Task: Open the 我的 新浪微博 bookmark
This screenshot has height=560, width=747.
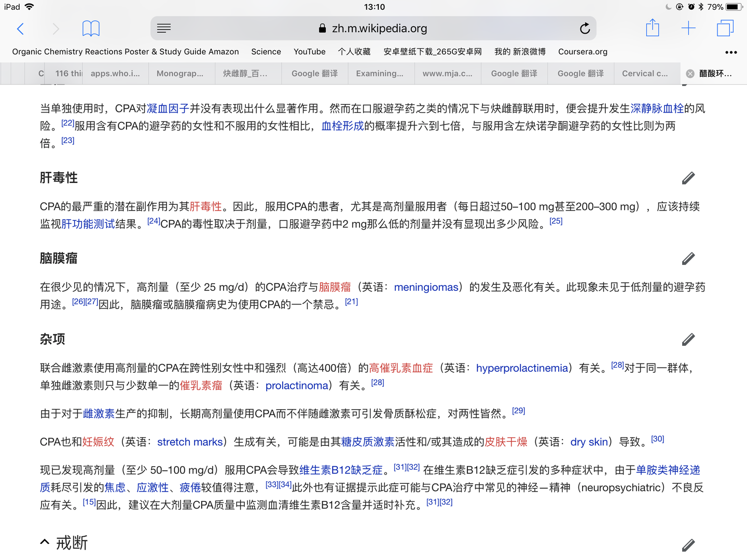Action: (x=520, y=52)
